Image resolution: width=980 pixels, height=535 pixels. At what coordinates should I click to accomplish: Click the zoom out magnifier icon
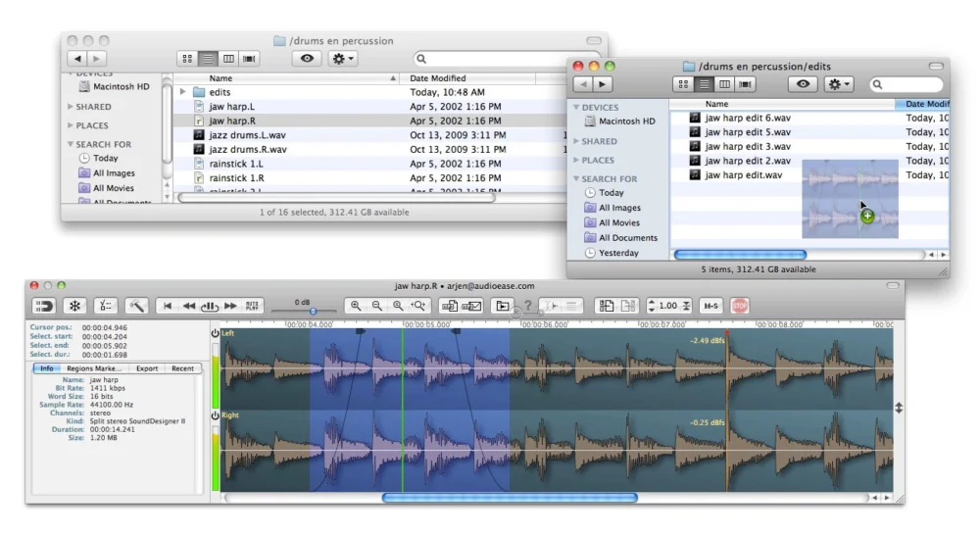[x=377, y=306]
